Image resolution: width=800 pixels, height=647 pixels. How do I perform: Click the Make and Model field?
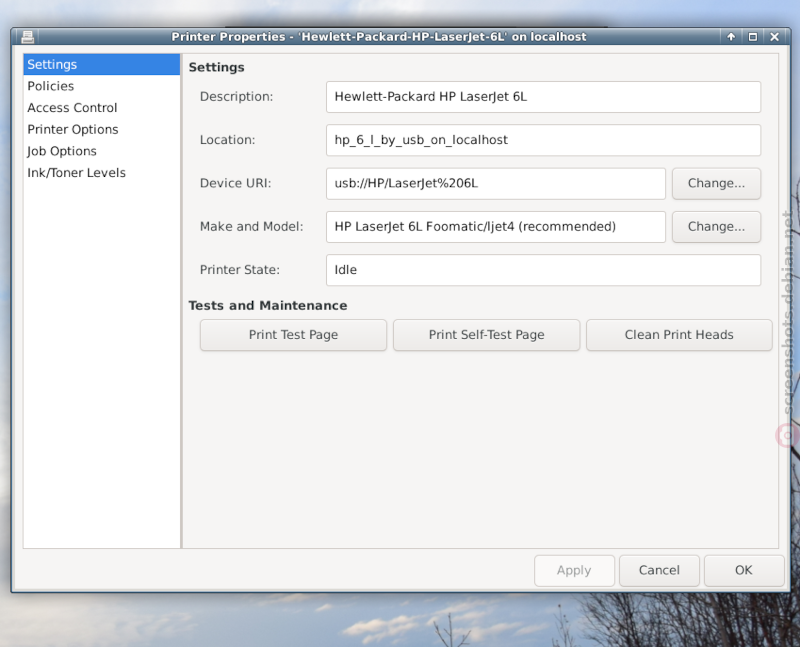point(496,227)
